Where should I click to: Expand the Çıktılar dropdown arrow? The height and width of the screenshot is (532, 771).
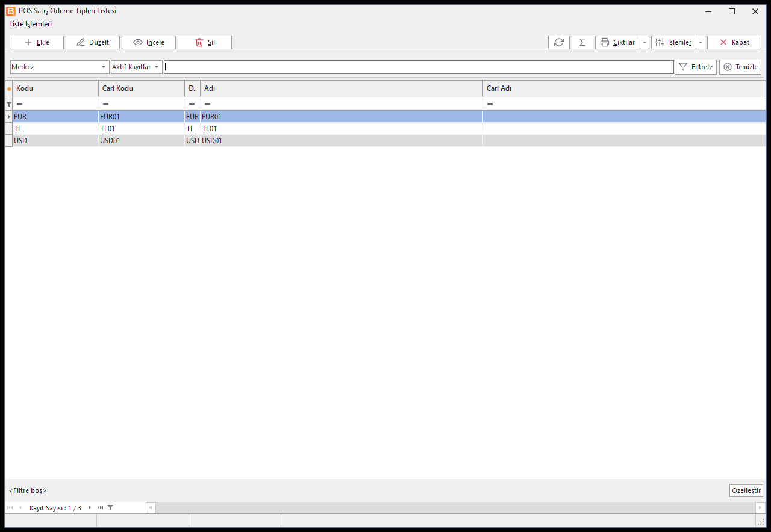click(645, 42)
